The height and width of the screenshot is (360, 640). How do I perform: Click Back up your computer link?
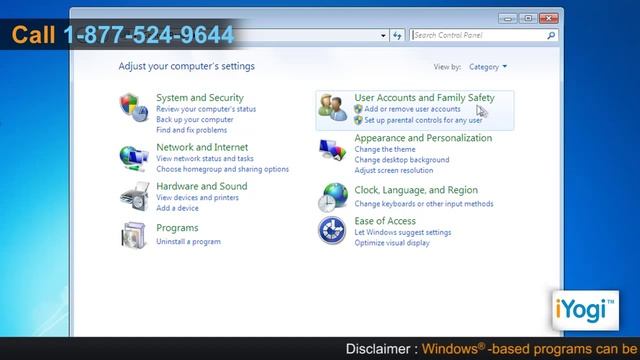[x=195, y=120]
